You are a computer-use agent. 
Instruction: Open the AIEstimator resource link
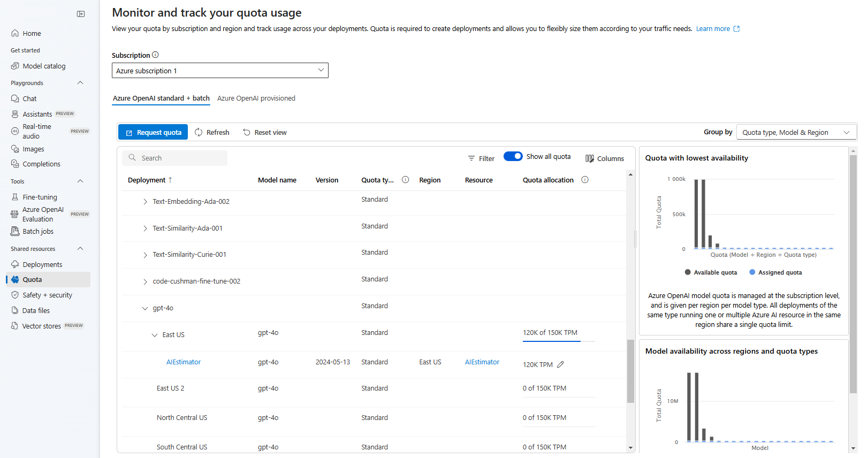[482, 362]
